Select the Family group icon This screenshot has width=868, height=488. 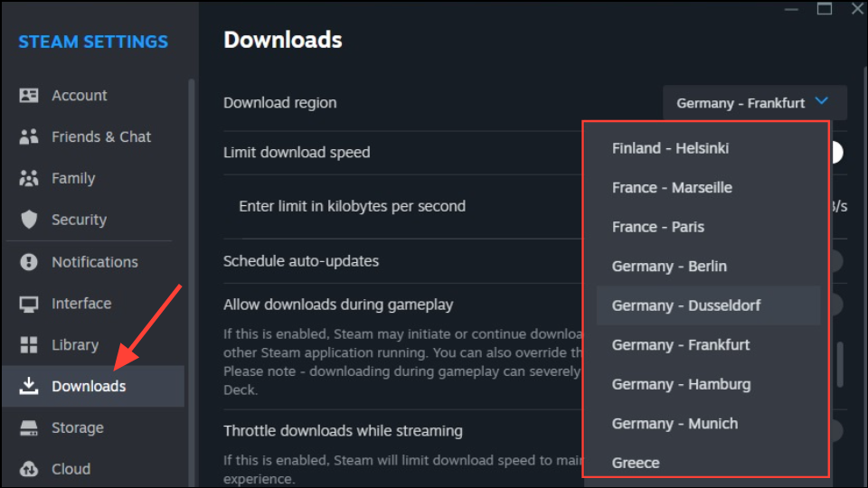(x=29, y=178)
